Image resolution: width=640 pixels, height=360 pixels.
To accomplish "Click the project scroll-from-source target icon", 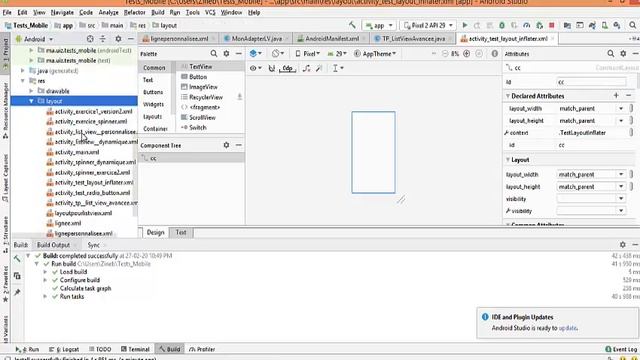I will 90,39.
